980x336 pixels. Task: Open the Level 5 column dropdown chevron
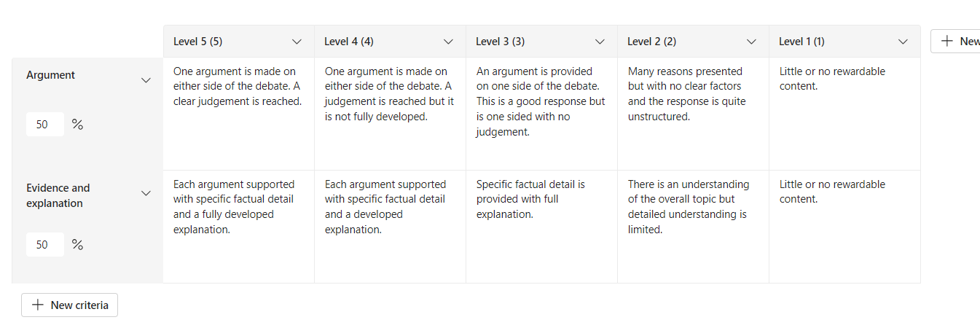tap(297, 42)
